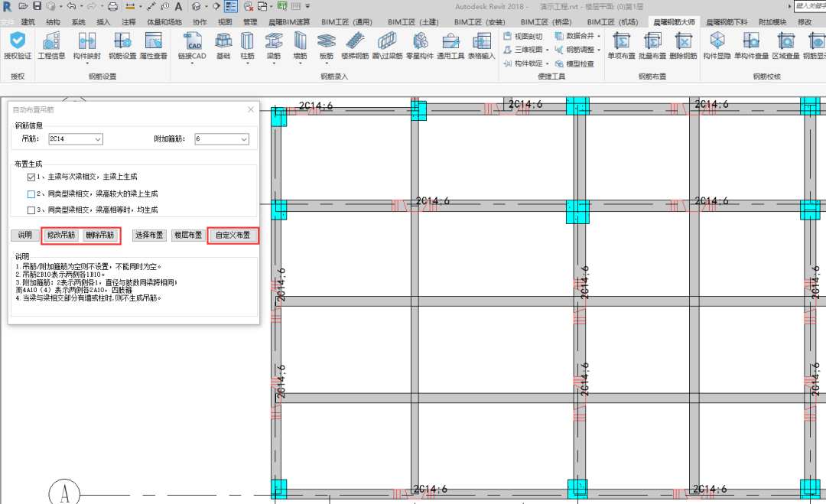826x504 pixels.
Task: Click the grid bubble labeled A
Action: 64,493
